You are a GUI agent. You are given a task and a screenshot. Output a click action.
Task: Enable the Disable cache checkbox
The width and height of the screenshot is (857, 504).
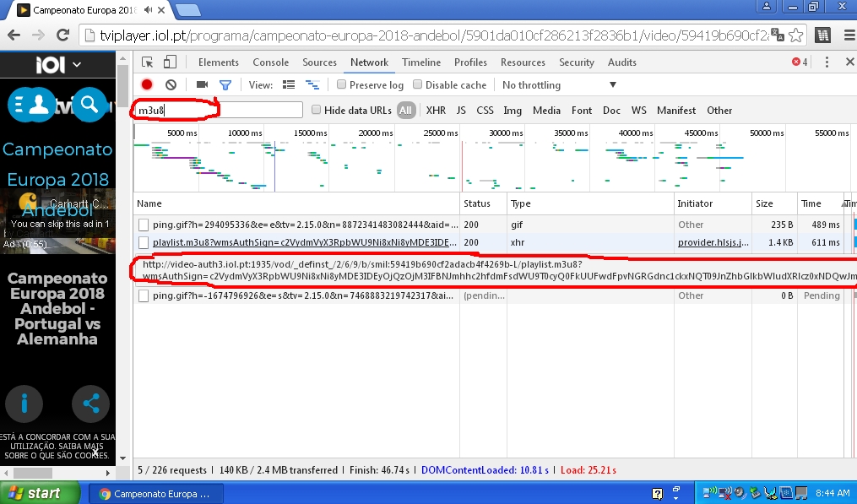click(418, 84)
